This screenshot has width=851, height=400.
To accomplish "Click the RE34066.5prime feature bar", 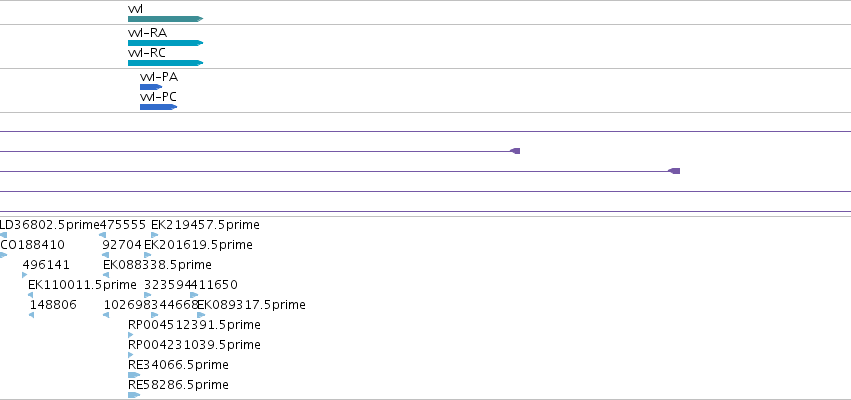I will [x=134, y=375].
